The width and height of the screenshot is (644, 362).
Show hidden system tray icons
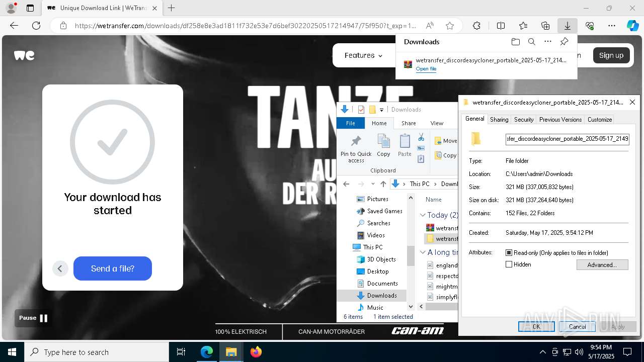[x=542, y=352]
